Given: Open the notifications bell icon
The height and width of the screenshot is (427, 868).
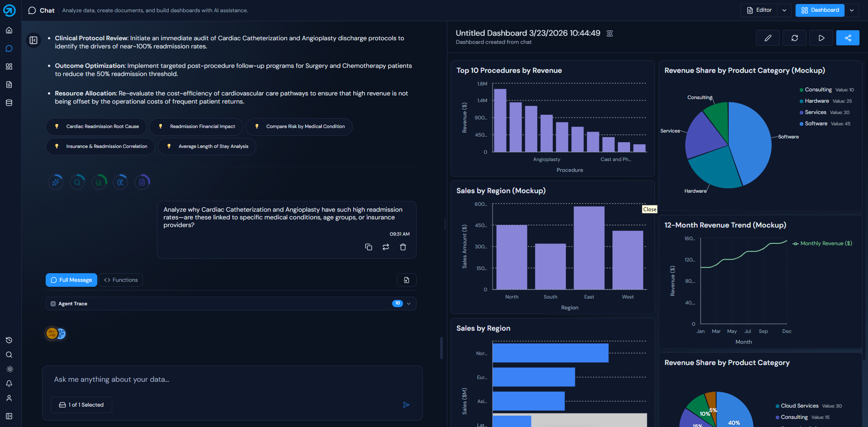Looking at the screenshot, I should click(9, 384).
